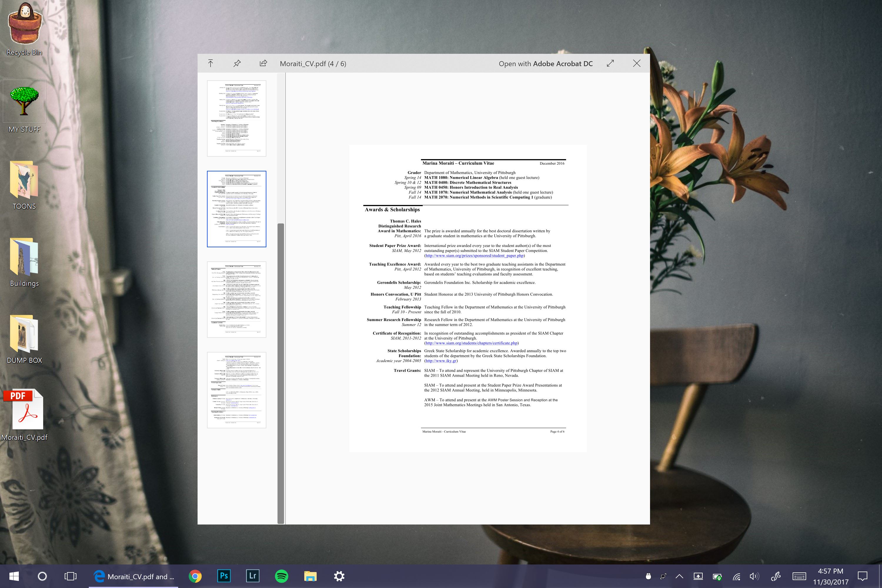Expand hidden system tray icons
Viewport: 882px width, 588px height.
[x=679, y=576]
